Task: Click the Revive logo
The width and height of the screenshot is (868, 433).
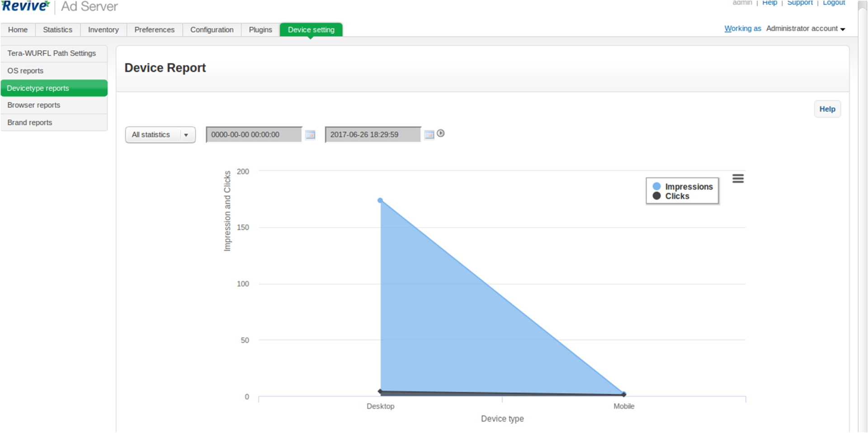Action: click(25, 6)
